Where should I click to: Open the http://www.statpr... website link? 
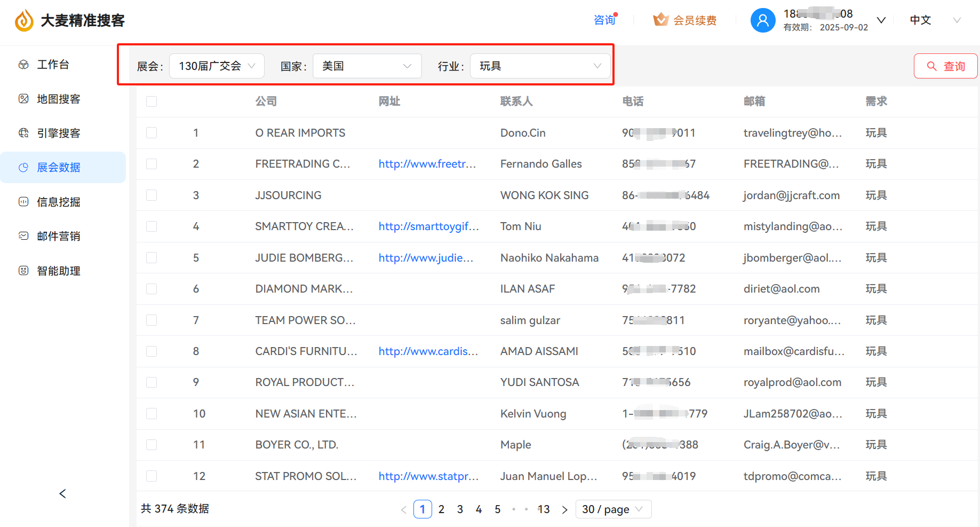(x=428, y=476)
